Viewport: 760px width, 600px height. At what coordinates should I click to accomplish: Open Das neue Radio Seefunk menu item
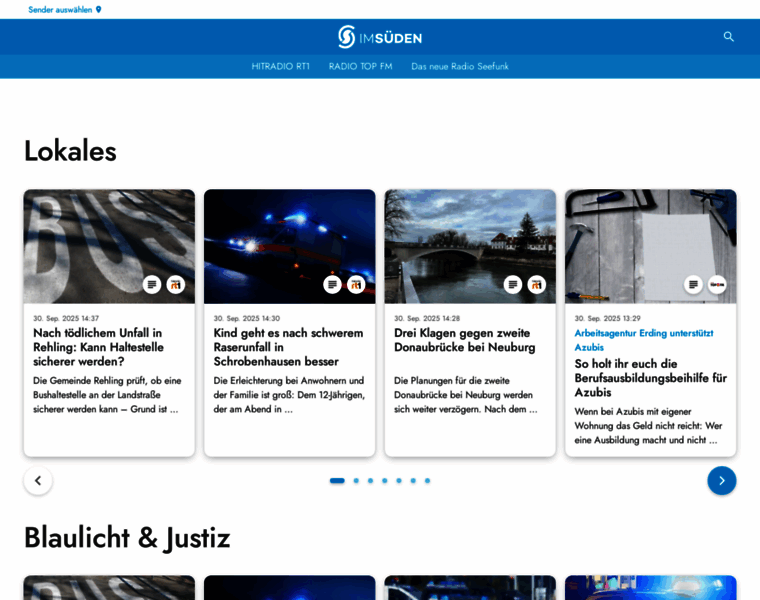[x=460, y=66]
